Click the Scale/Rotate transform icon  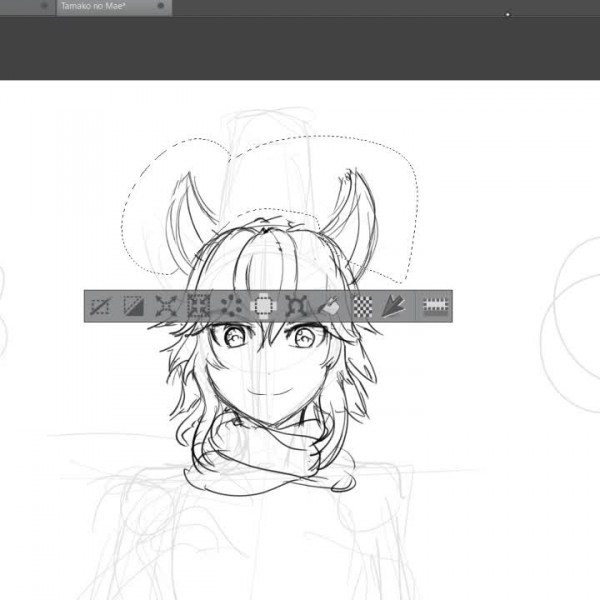pos(296,306)
